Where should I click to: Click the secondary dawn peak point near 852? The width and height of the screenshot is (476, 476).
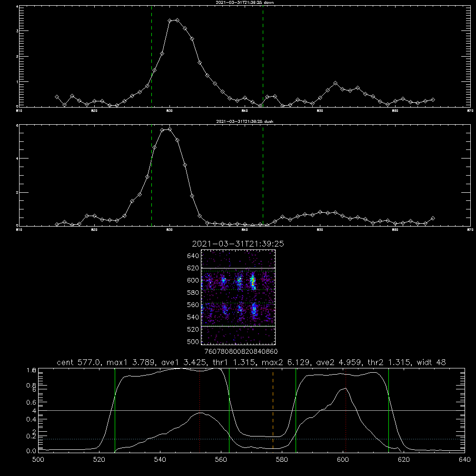335,83
